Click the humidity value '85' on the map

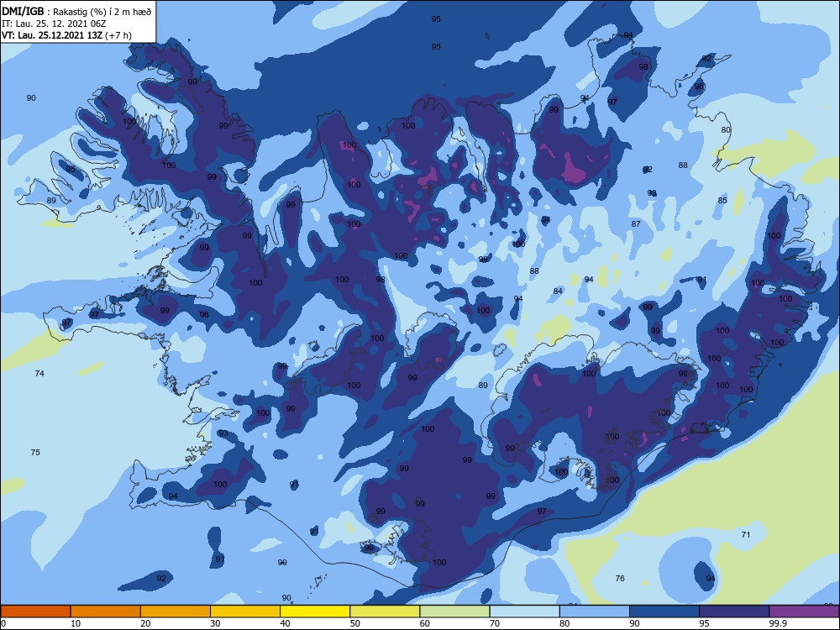click(x=722, y=201)
